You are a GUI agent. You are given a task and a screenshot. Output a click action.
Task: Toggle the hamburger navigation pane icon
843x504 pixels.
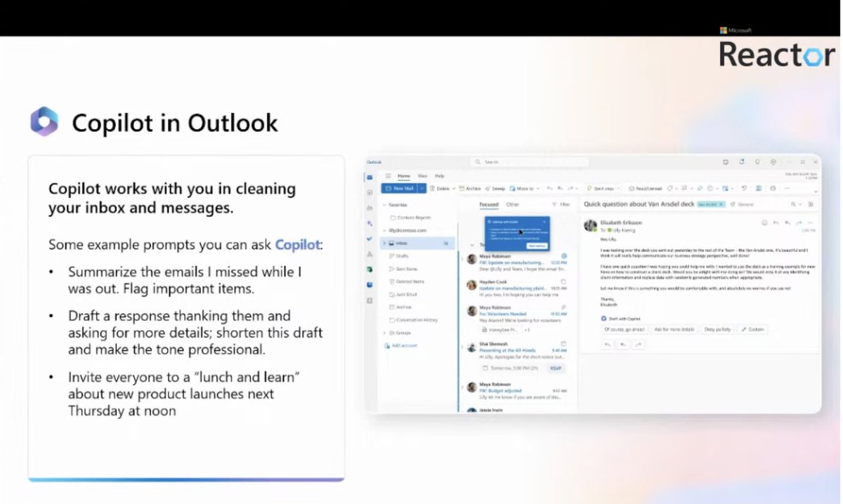[x=388, y=175]
